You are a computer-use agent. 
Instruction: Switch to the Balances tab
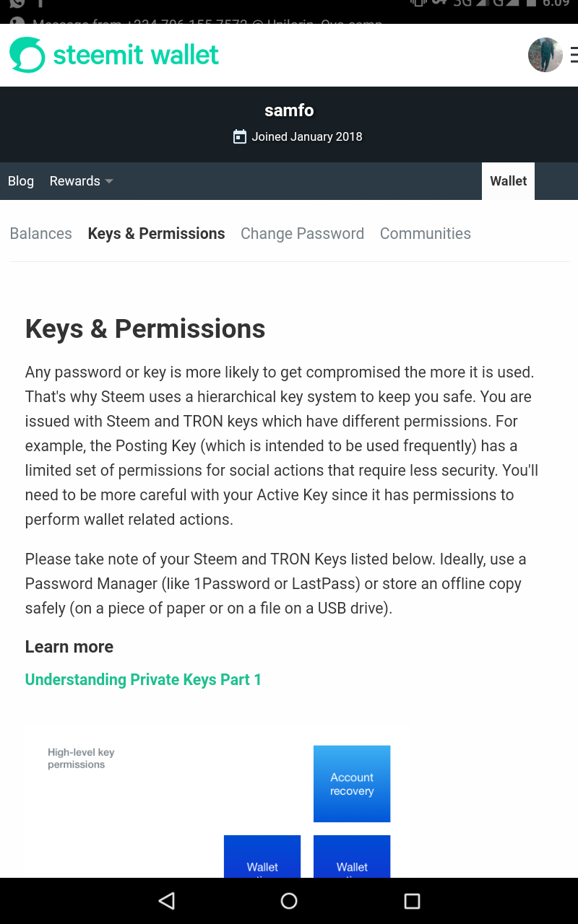(x=41, y=234)
